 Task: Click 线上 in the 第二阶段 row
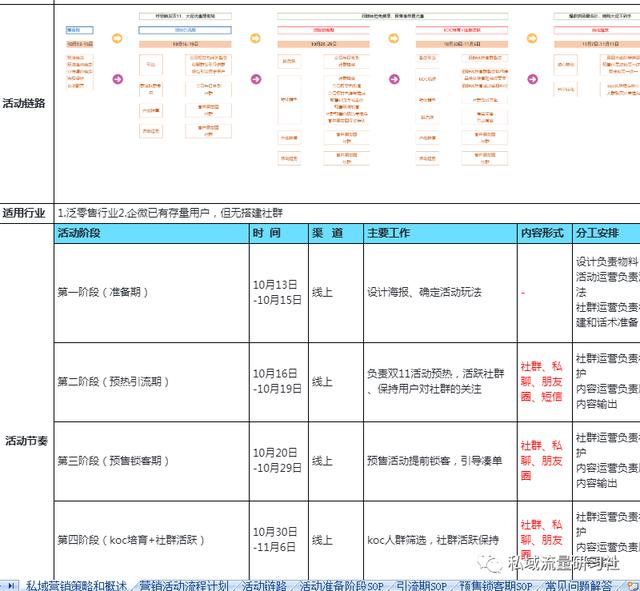tap(336, 382)
